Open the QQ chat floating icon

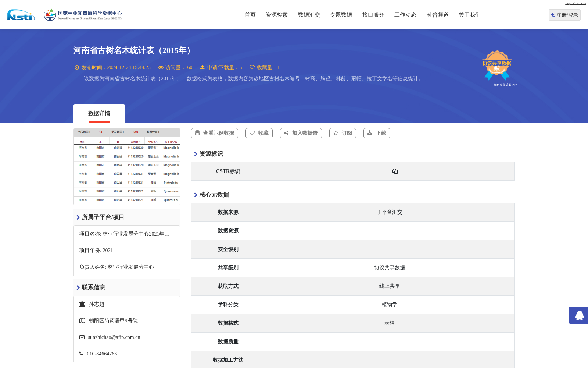click(579, 315)
